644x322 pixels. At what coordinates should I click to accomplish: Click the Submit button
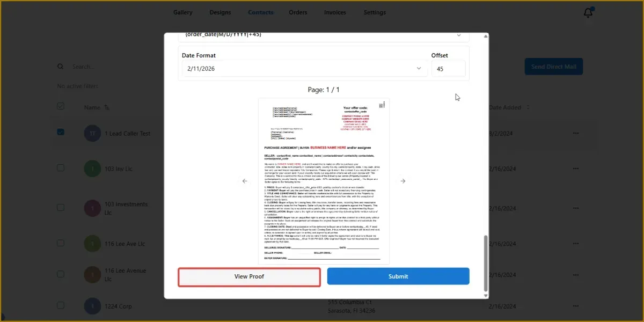tap(398, 276)
